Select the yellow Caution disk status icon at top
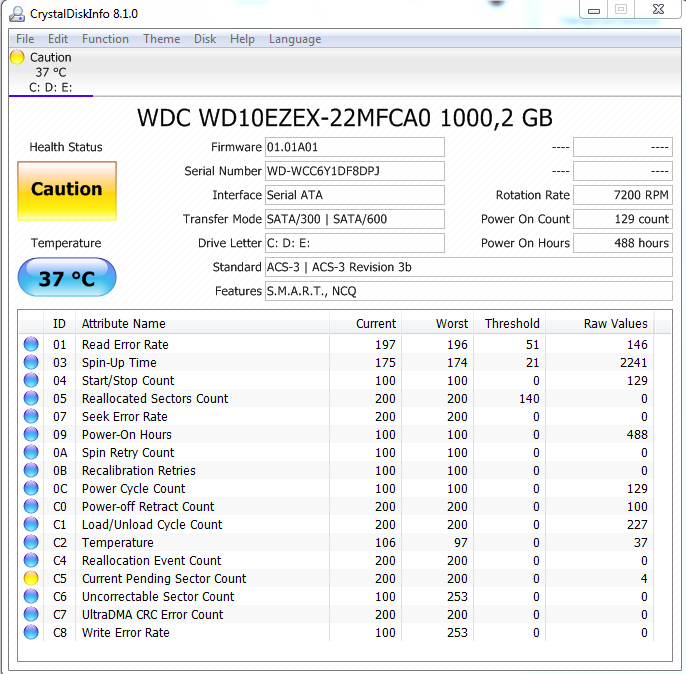This screenshot has height=674, width=686. coord(17,57)
